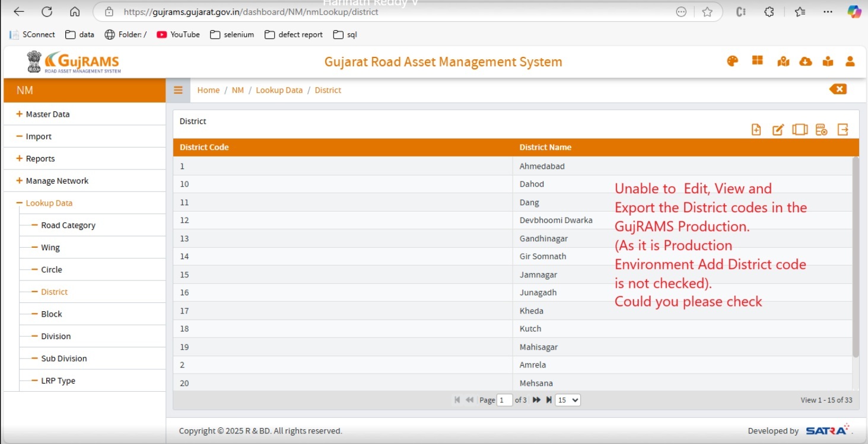This screenshot has width=868, height=444.
Task: Select Road Category in sidebar
Action: 68,225
